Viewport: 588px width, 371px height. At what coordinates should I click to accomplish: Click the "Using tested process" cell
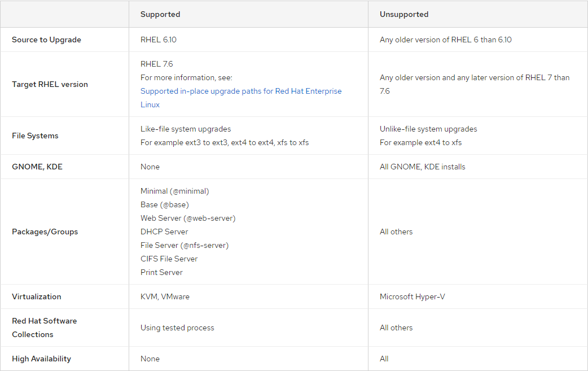pyautogui.click(x=177, y=328)
